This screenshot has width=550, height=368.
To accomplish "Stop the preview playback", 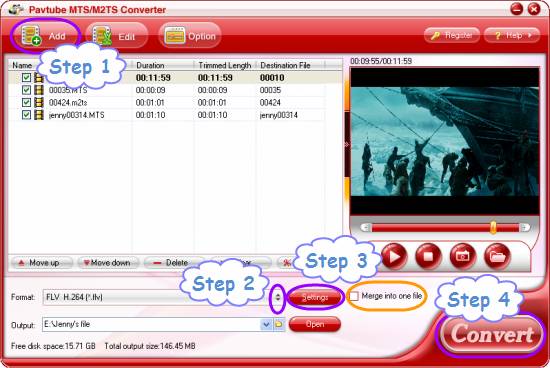I will pos(428,256).
